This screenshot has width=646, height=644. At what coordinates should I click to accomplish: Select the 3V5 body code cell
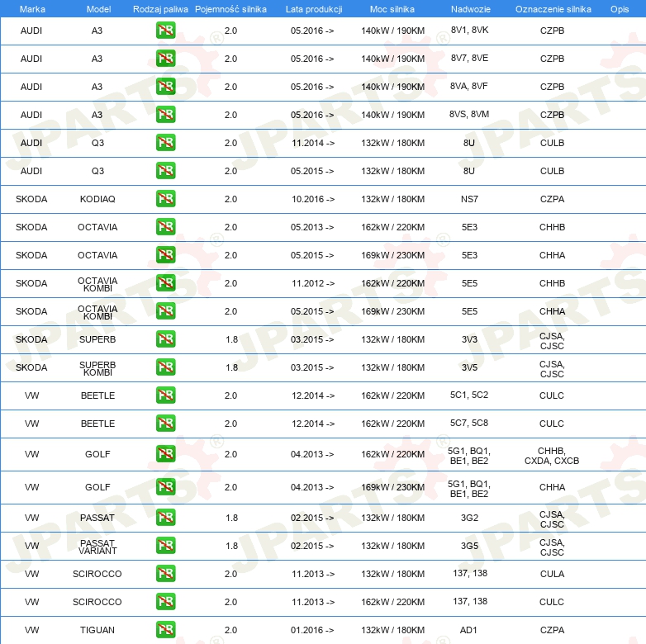469,367
